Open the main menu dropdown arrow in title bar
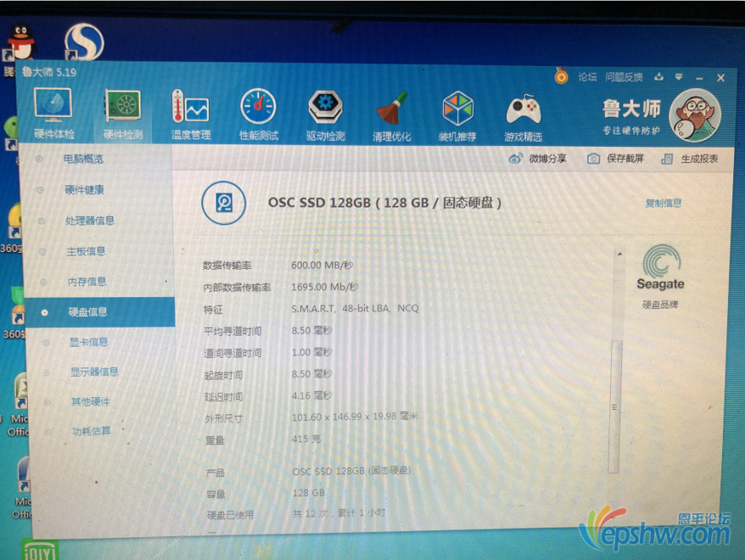The image size is (745, 560). pyautogui.click(x=679, y=77)
